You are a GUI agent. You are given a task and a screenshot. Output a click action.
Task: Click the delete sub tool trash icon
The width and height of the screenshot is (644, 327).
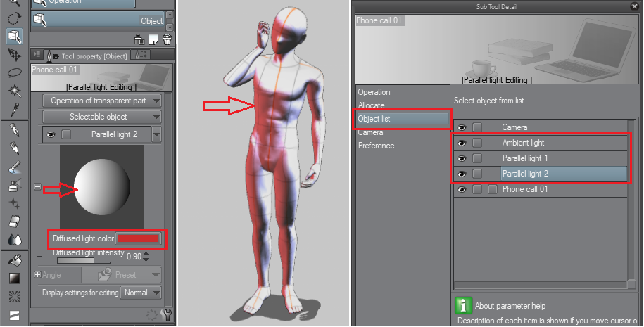click(x=167, y=39)
